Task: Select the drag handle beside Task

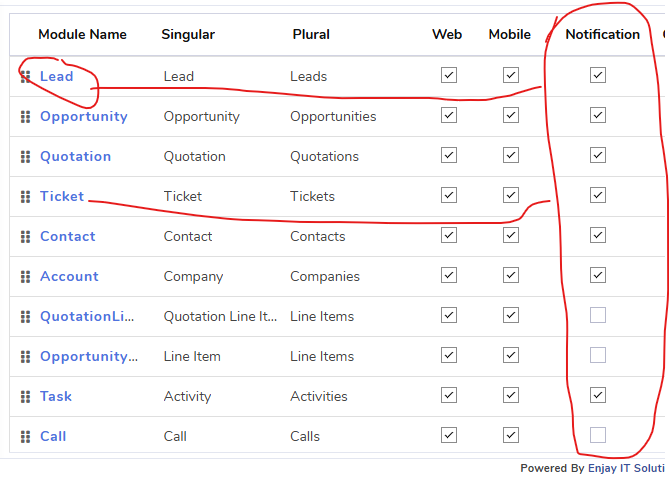Action: tap(26, 396)
